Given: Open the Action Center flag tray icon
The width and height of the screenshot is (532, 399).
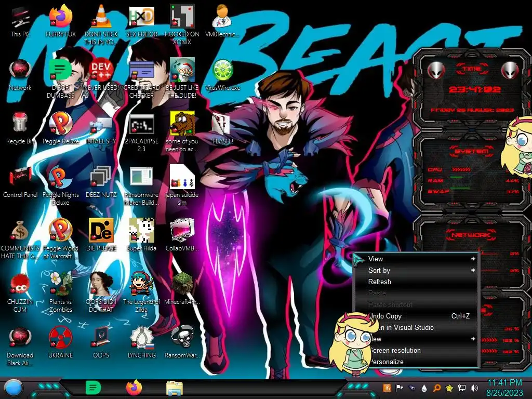Looking at the screenshot, I should click(x=400, y=388).
